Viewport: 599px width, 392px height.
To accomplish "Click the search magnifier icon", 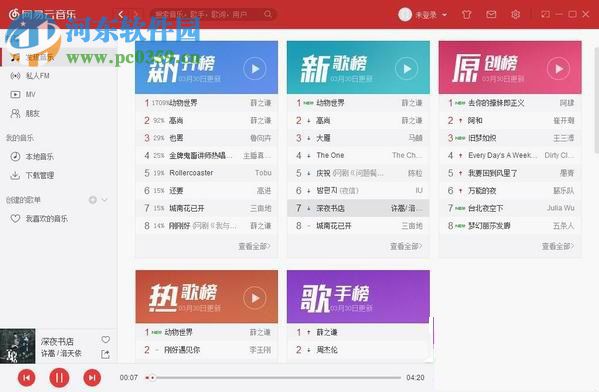I will coord(268,14).
